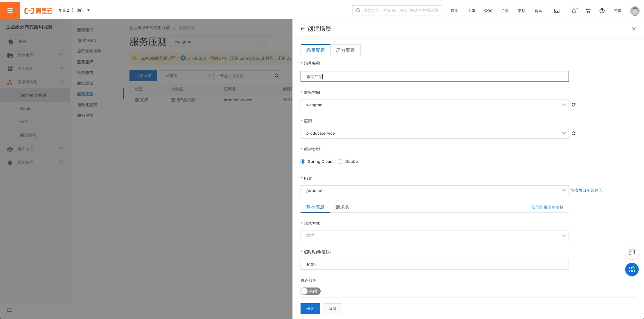Open the 压测 Spring Cloud 服务 doc link
This screenshot has height=319, width=644.
(252, 58)
